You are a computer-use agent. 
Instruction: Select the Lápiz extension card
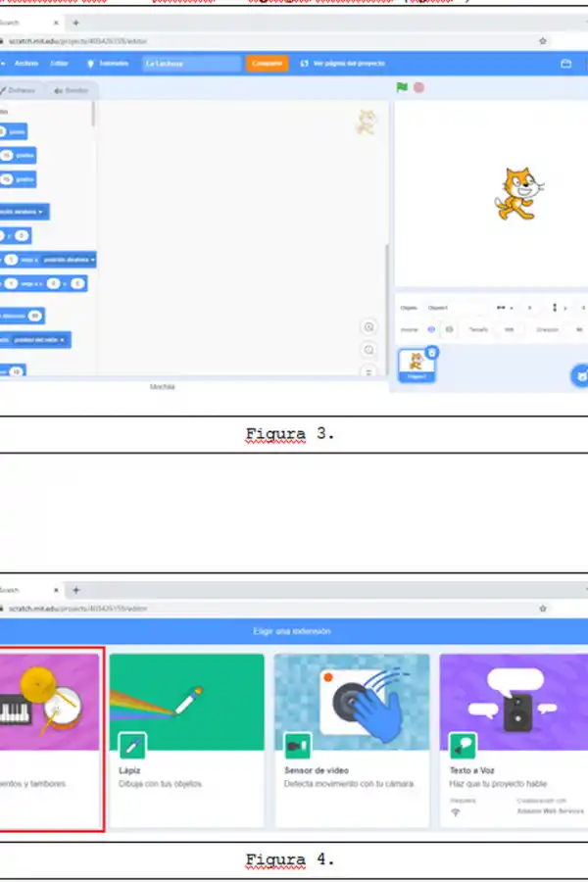pyautogui.click(x=186, y=739)
